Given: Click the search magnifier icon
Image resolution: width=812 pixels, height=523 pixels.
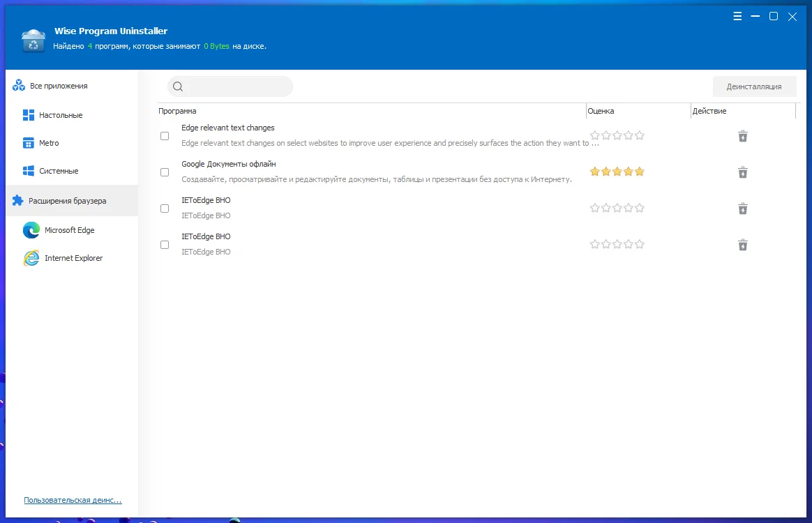Looking at the screenshot, I should [178, 86].
